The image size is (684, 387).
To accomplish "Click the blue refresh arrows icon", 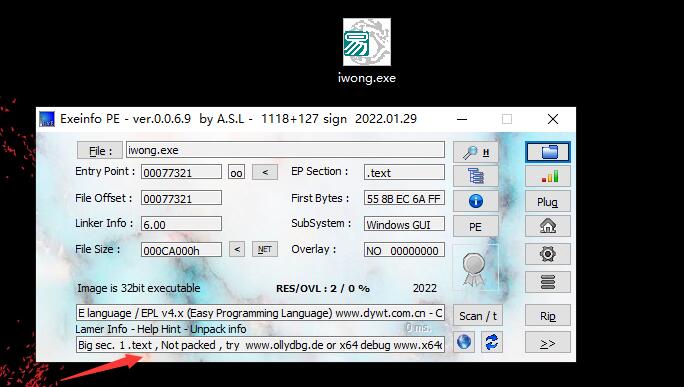I will (x=492, y=342).
